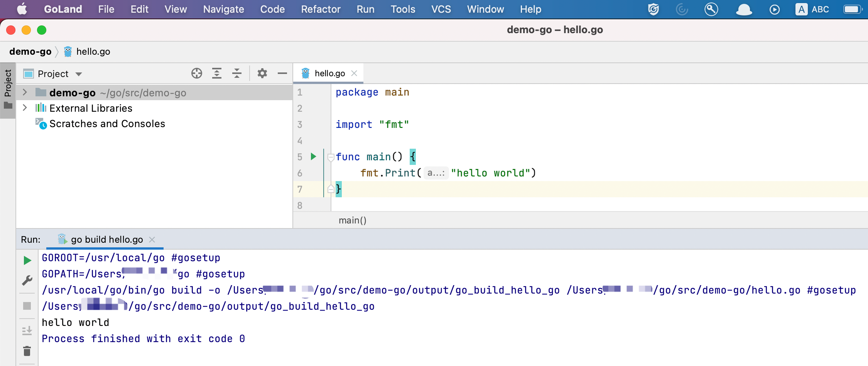Click the swirl icon in the menu bar
The height and width of the screenshot is (366, 868).
[682, 9]
